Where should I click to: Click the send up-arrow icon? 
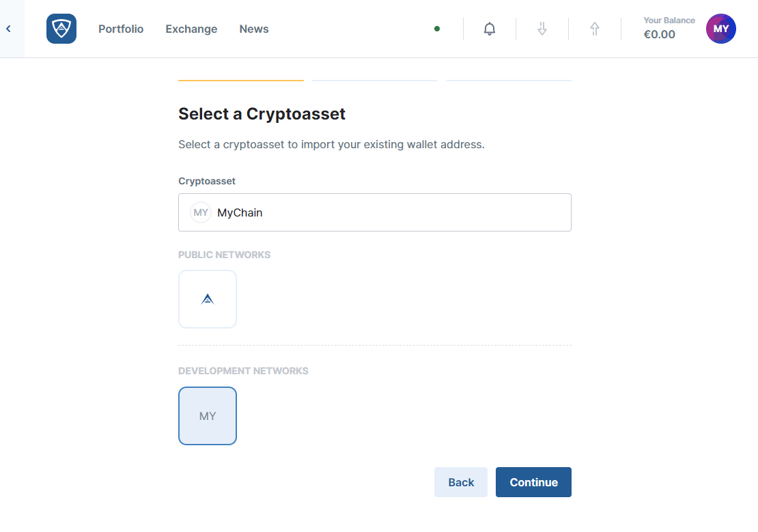coord(595,29)
